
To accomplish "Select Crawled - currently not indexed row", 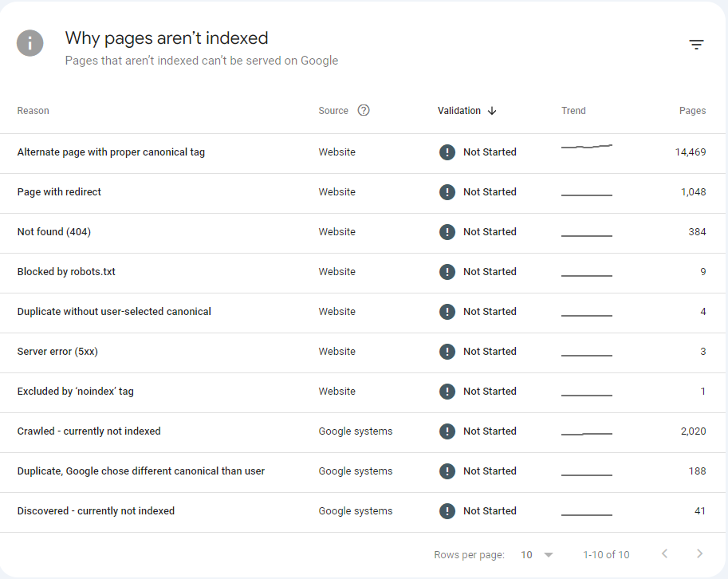I will (89, 431).
